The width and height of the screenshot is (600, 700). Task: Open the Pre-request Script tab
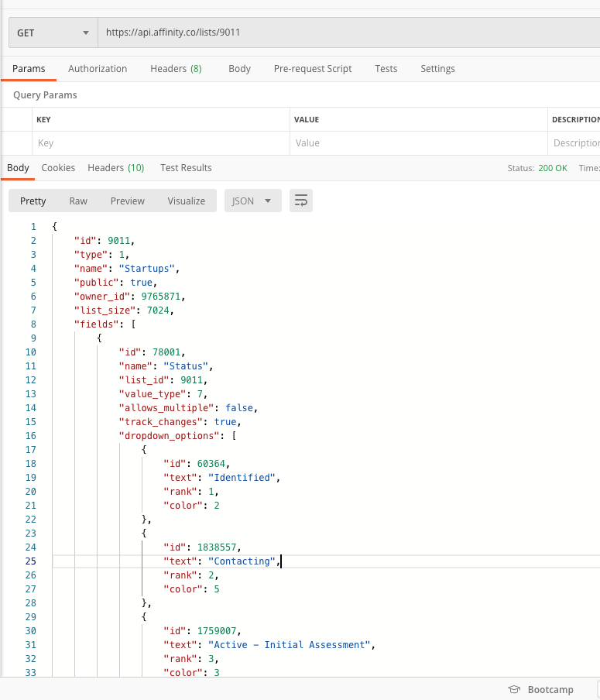[x=313, y=69]
